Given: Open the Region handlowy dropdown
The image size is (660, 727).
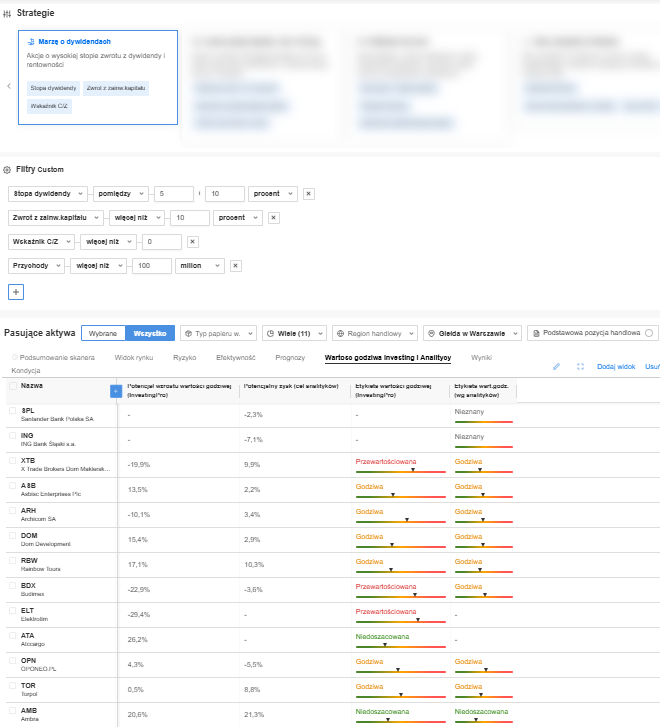Looking at the screenshot, I should coord(375,333).
